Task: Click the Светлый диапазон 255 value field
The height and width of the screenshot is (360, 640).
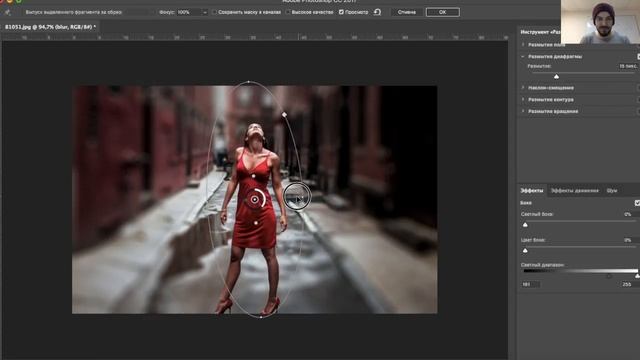Action: [629, 284]
